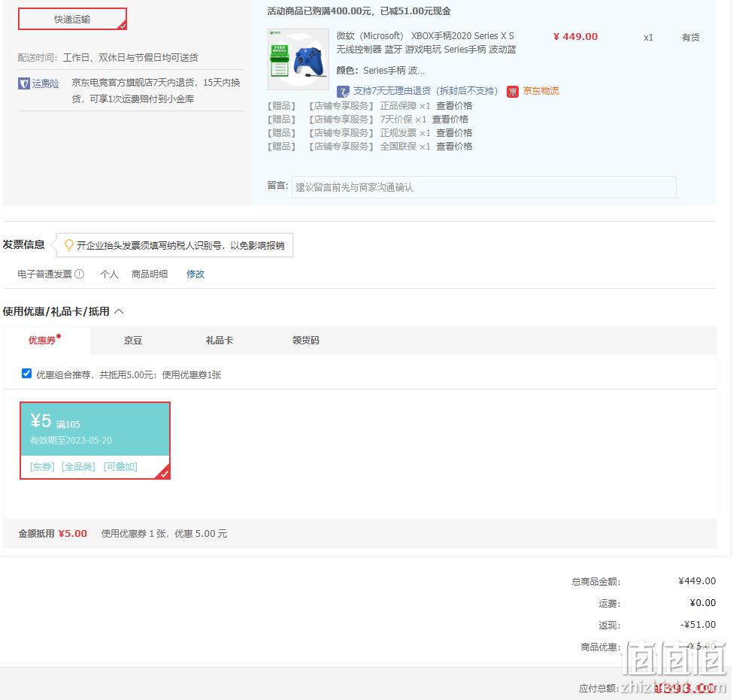Screen dimensions: 733x700
Task: View price for 正规发票 gift
Action: 454,133
